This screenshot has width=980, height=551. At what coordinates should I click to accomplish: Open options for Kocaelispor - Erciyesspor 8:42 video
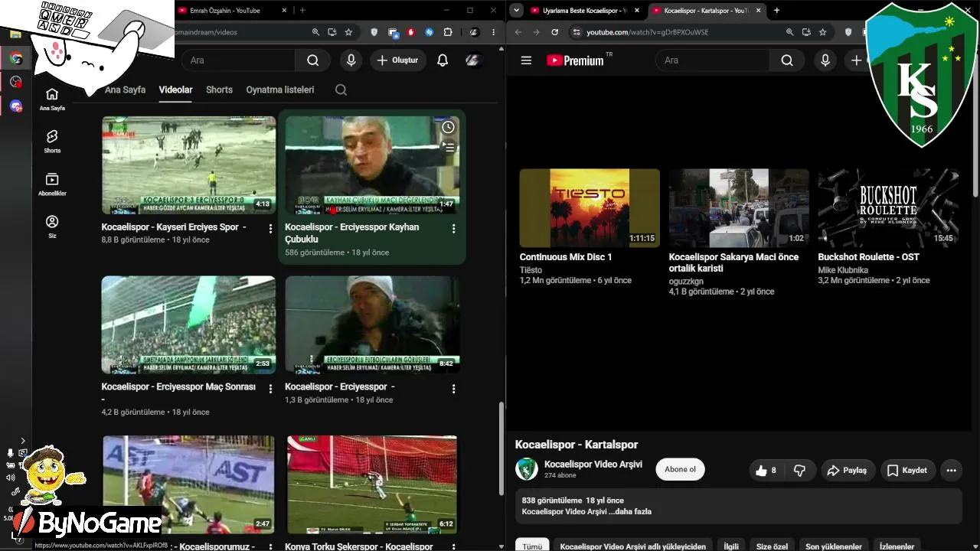453,389
